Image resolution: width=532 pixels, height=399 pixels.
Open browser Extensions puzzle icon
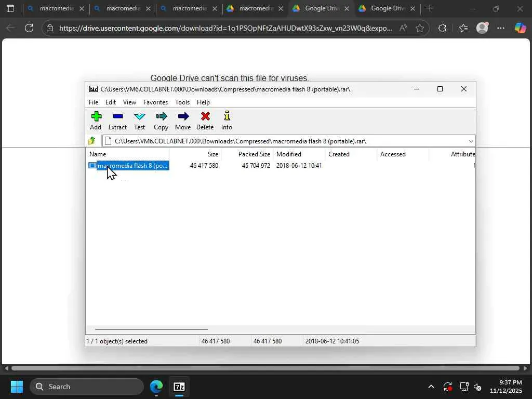(x=442, y=28)
